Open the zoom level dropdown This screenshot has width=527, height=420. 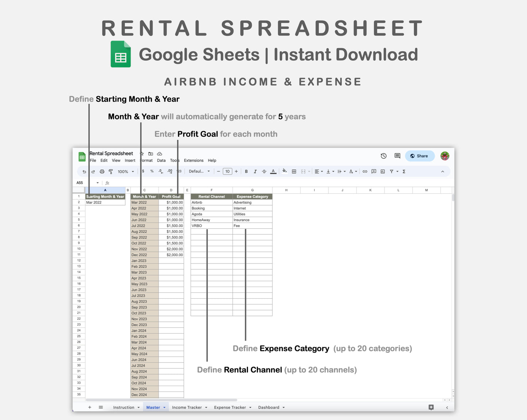tap(124, 171)
